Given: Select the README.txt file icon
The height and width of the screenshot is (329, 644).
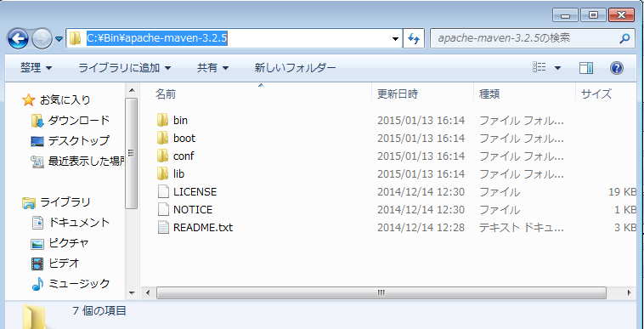Looking at the screenshot, I should point(163,228).
